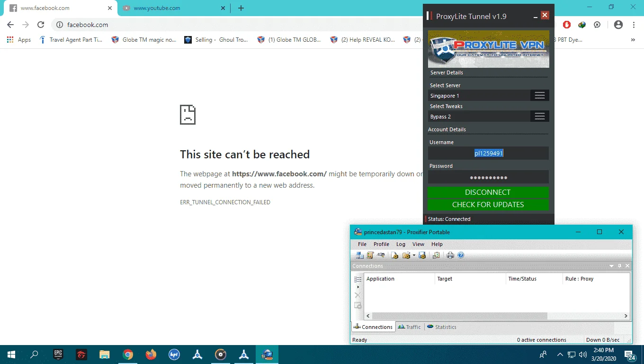The width and height of the screenshot is (644, 364).
Task: Click the save profile icon in Proxifier toolbar
Action: pyautogui.click(x=422, y=255)
